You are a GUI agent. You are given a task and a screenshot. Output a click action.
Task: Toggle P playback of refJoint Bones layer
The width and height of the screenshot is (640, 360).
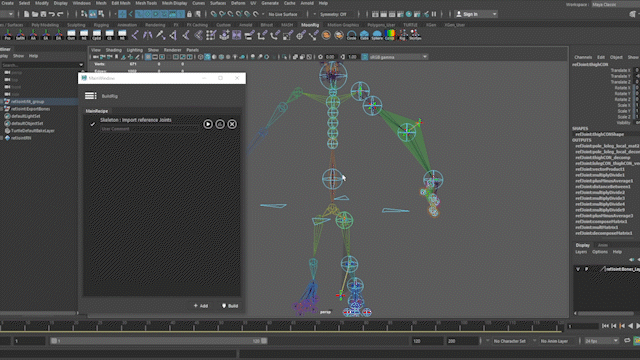point(587,269)
